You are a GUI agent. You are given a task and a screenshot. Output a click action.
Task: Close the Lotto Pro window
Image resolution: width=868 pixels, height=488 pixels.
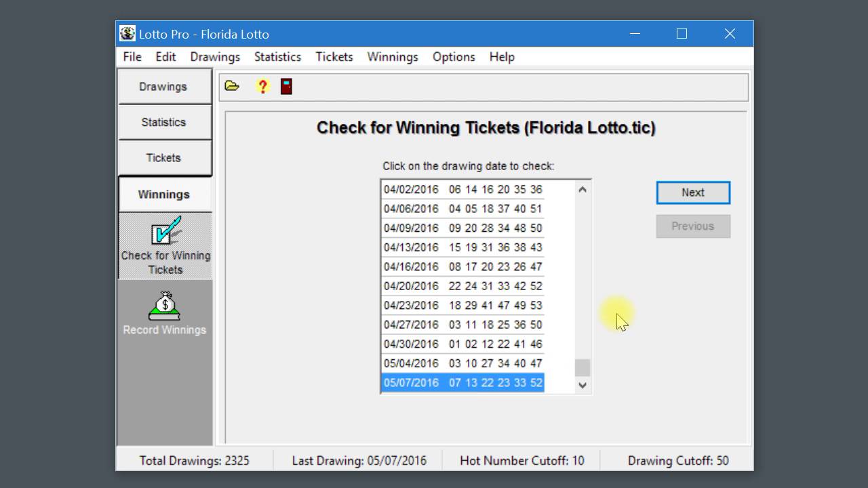click(x=730, y=34)
